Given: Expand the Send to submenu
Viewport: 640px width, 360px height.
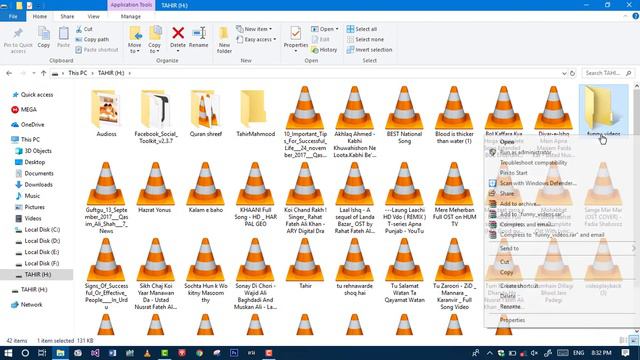Looking at the screenshot, I should click(x=561, y=248).
